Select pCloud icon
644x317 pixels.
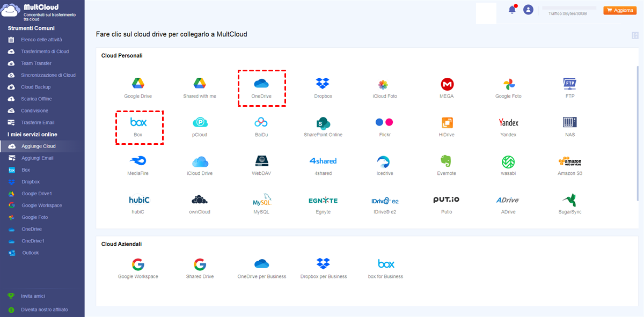tap(200, 127)
